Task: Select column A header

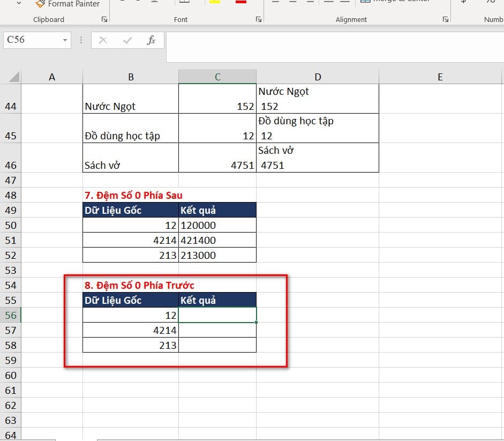Action: 52,77
